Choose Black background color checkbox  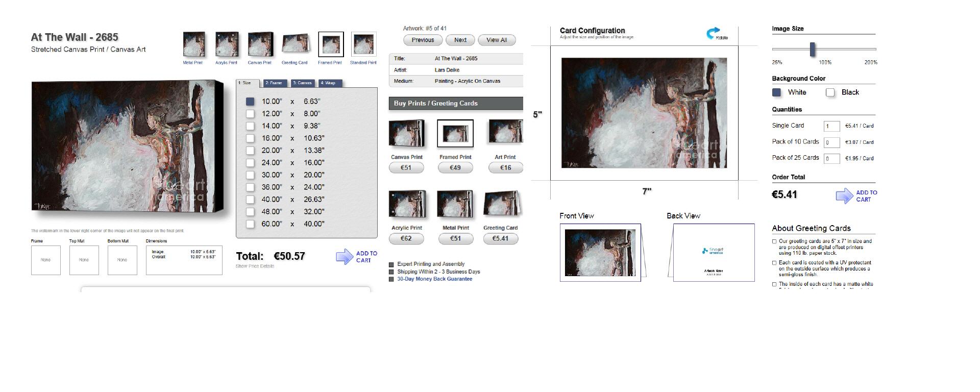tap(830, 92)
